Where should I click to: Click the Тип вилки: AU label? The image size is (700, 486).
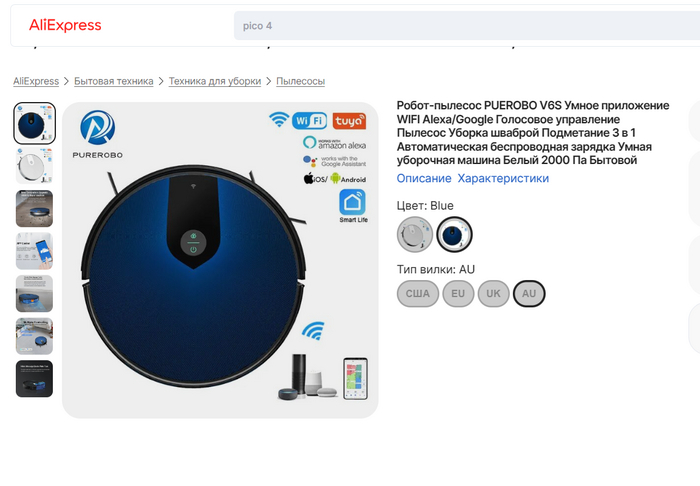[436, 270]
